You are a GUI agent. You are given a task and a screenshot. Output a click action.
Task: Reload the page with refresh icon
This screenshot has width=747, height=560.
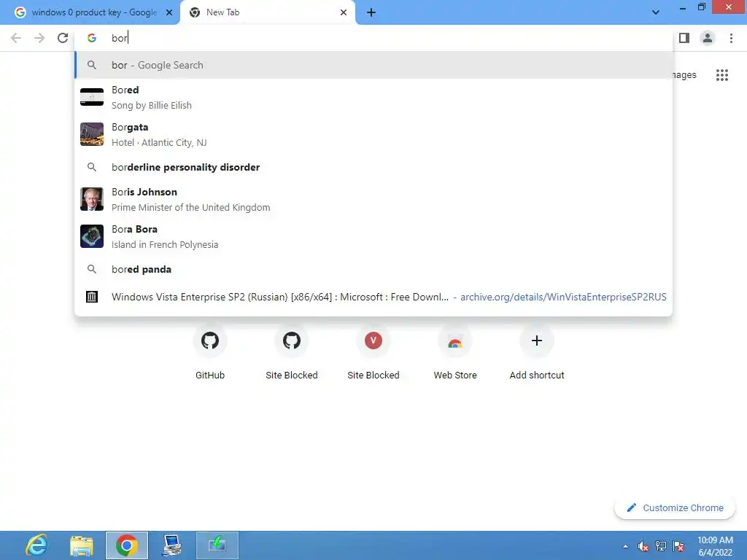(63, 38)
